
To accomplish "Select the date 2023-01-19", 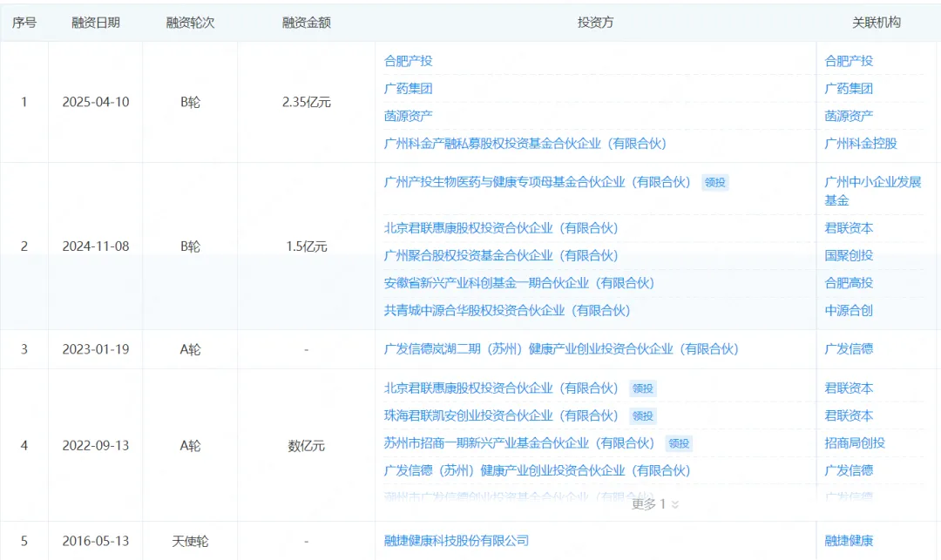I will (96, 349).
